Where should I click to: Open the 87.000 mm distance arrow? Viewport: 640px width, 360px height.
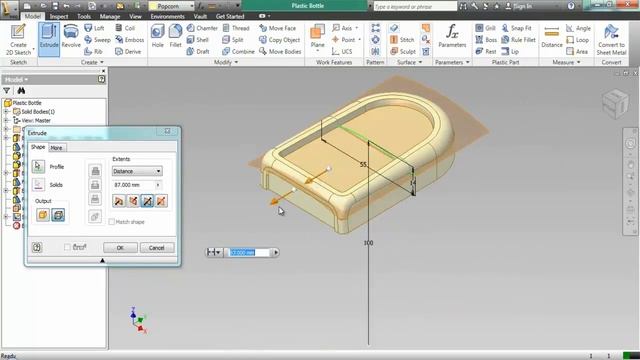pyautogui.click(x=158, y=185)
